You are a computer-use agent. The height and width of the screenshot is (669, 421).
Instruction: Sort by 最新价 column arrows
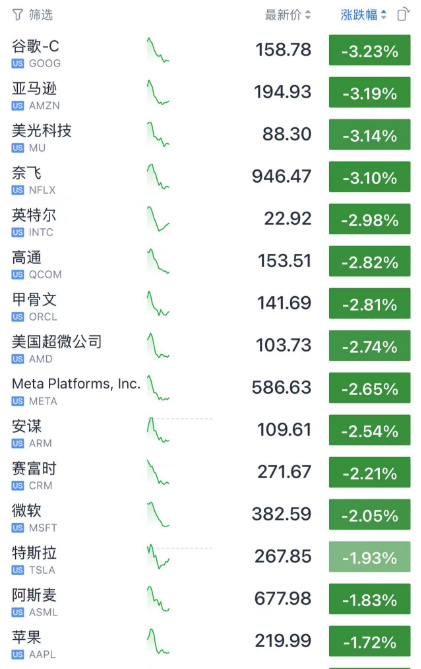(x=308, y=15)
